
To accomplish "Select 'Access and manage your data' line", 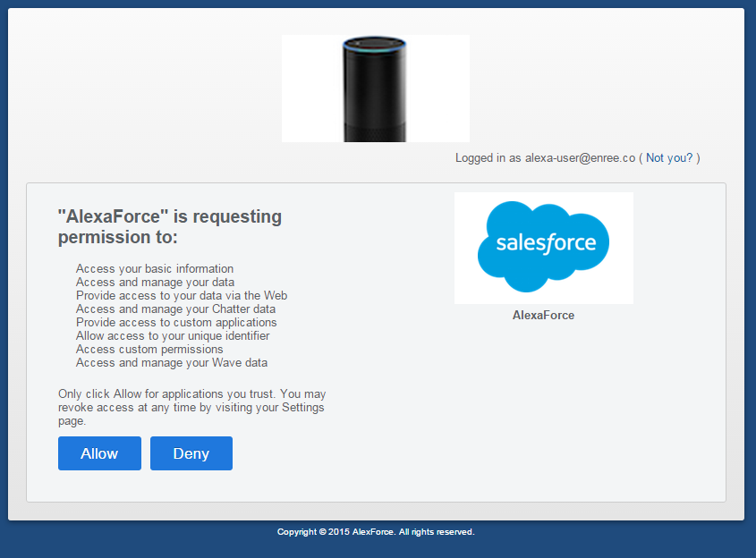I will [x=155, y=282].
